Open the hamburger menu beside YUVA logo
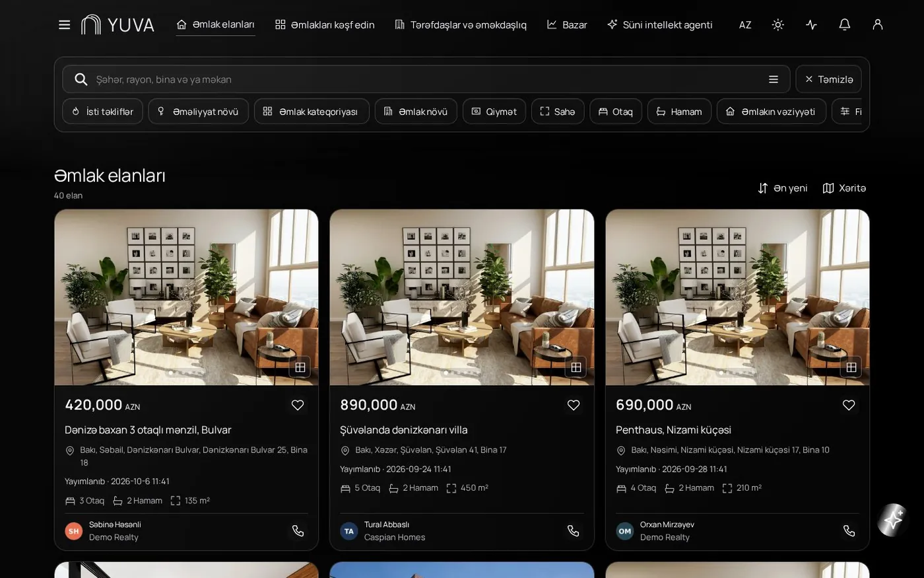 click(64, 24)
